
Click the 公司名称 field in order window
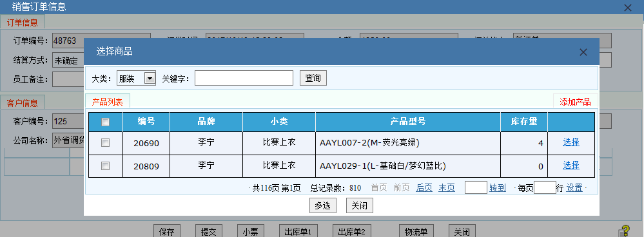(x=68, y=140)
